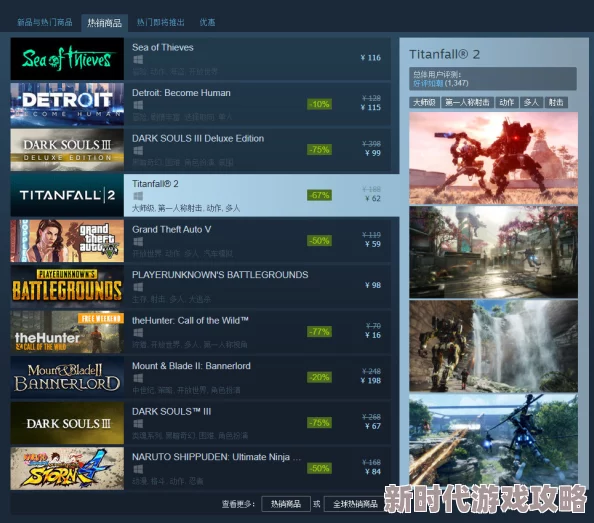The width and height of the screenshot is (594, 523).
Task: Click the -50% badge for NARUTO SHIPPUDEN
Action: coord(319,468)
